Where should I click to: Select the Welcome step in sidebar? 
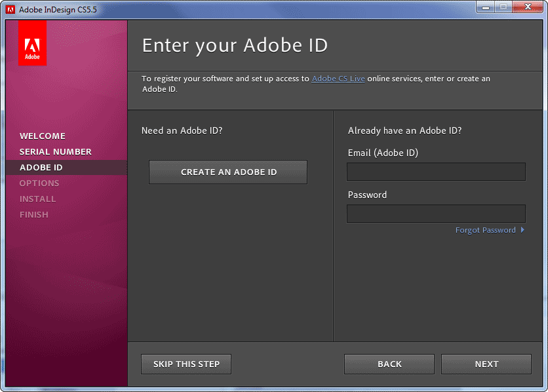tap(43, 136)
